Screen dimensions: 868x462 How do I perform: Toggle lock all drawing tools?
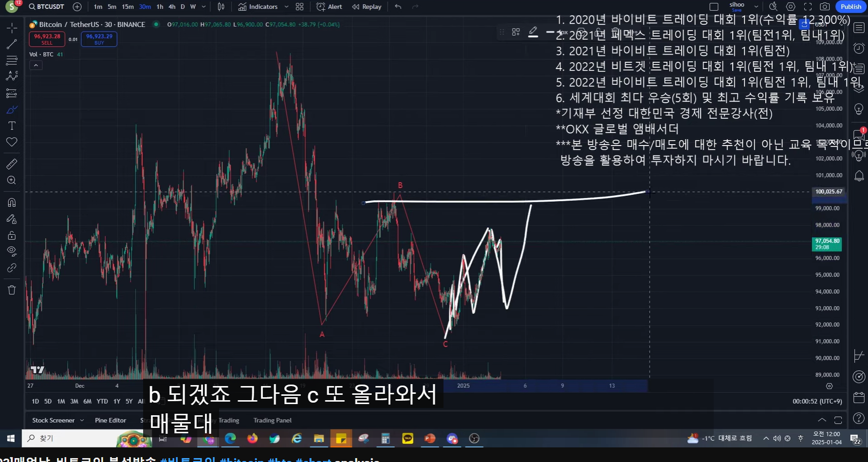12,236
